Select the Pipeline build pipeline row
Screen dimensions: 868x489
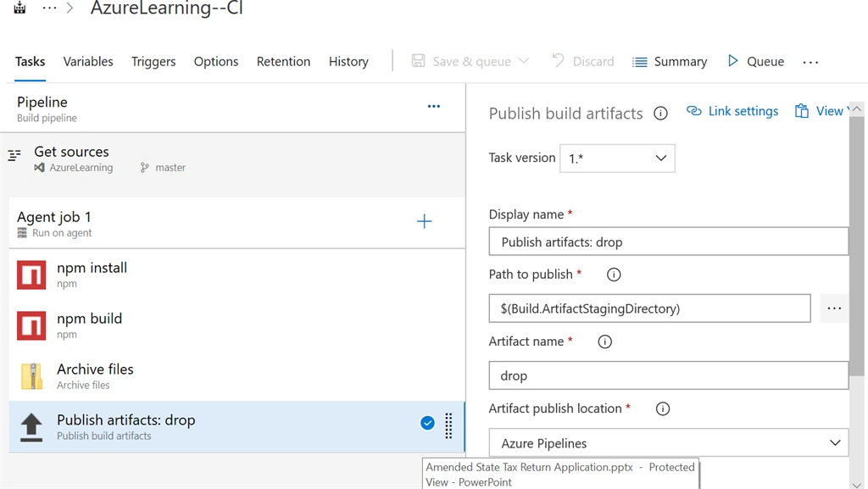pos(232,108)
